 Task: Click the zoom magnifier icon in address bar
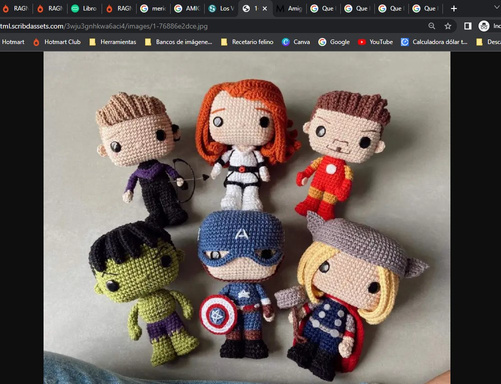[x=432, y=26]
